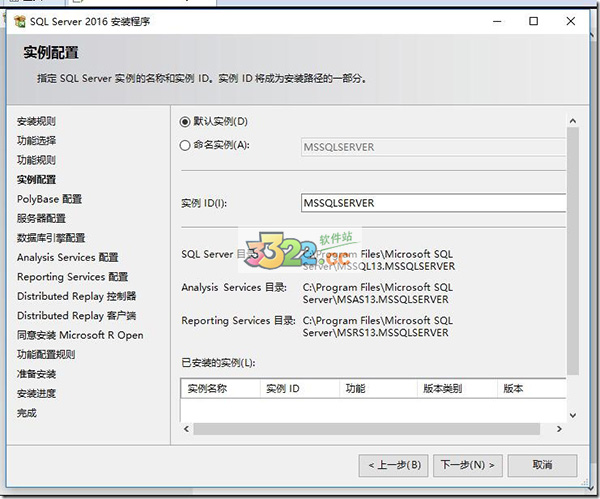
Task: Click the 实例名称 column header
Action: tap(221, 389)
